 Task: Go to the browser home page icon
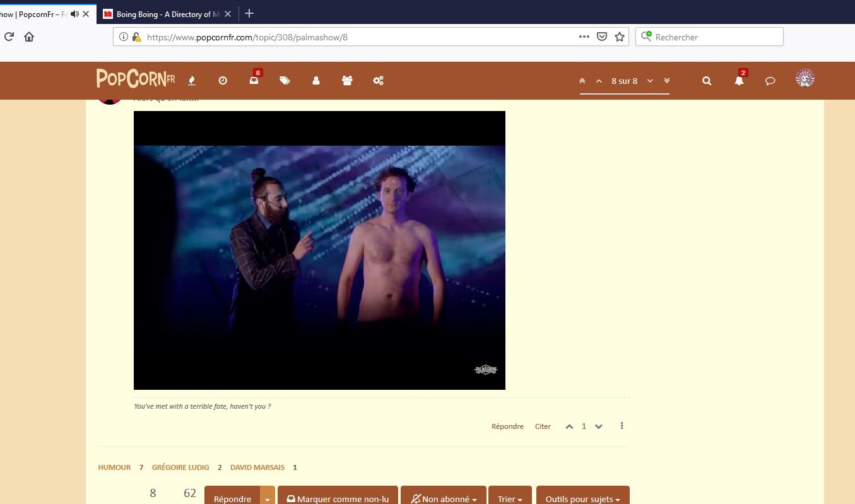coord(29,37)
